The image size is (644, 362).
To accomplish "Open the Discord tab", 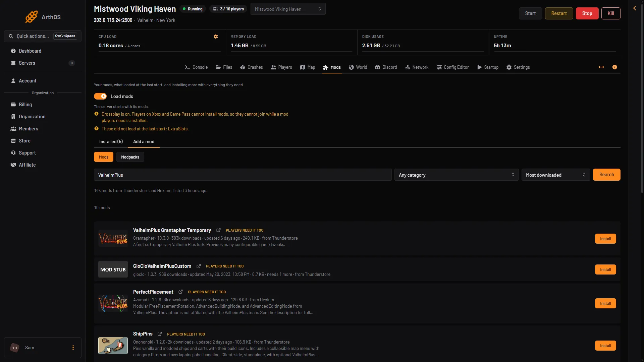I will click(386, 67).
